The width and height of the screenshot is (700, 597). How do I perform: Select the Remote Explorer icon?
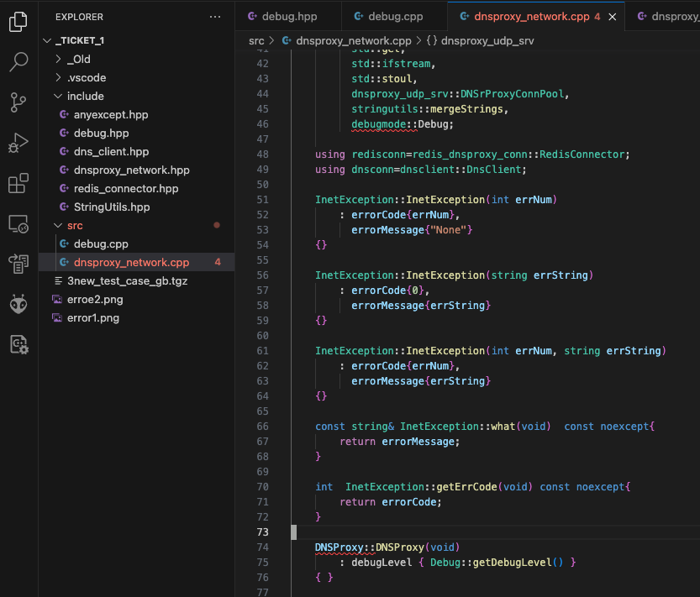pos(18,222)
